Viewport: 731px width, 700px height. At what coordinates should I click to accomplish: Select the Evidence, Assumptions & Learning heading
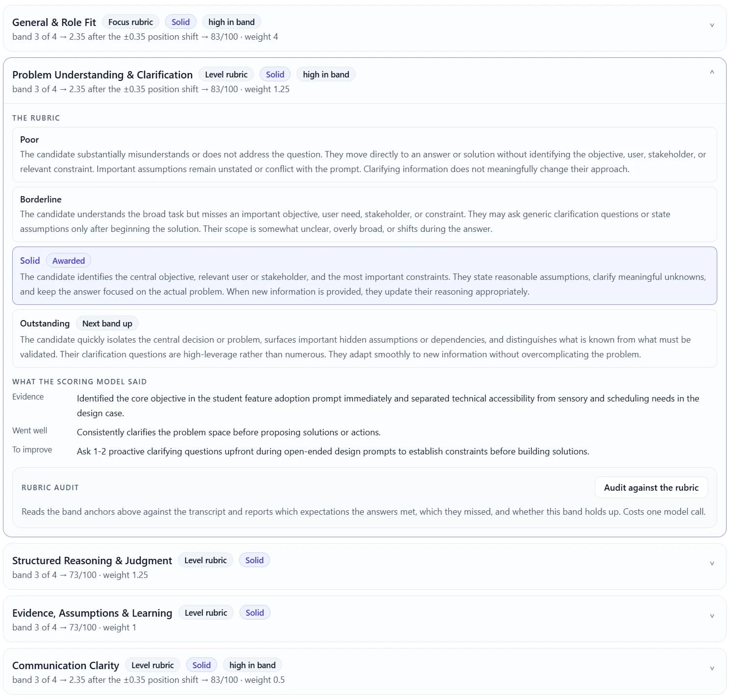coord(92,613)
